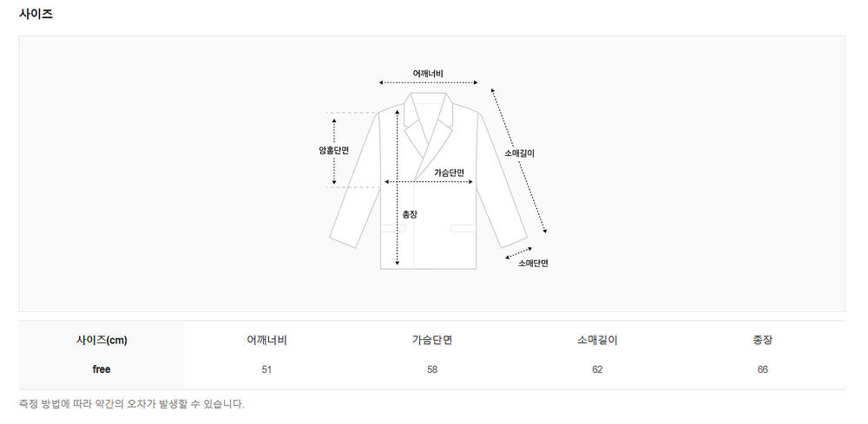
Task: Click the total length value 66
Action: pyautogui.click(x=762, y=369)
